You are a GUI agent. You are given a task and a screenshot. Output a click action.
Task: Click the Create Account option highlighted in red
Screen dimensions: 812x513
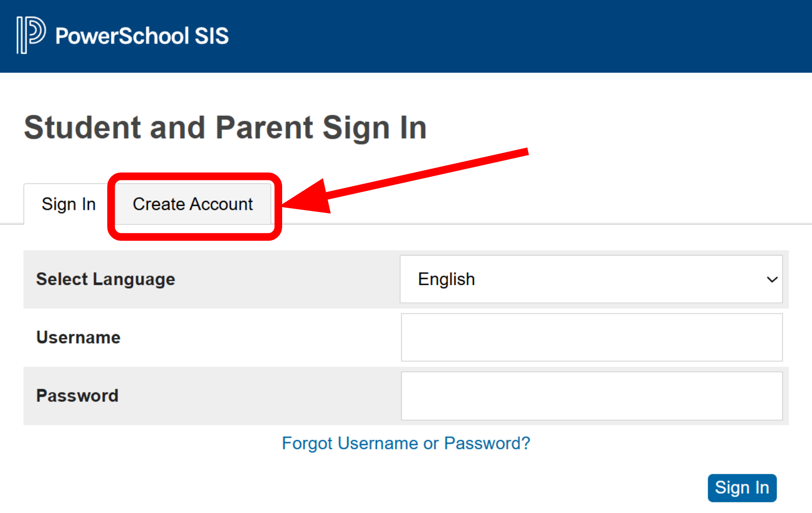point(193,204)
